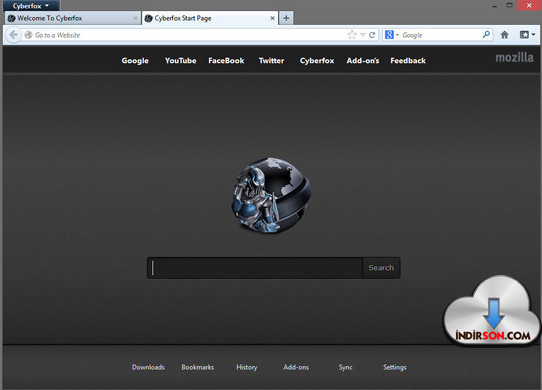Minimize the Cyberfox window
The width and height of the screenshot is (542, 390).
(x=495, y=6)
